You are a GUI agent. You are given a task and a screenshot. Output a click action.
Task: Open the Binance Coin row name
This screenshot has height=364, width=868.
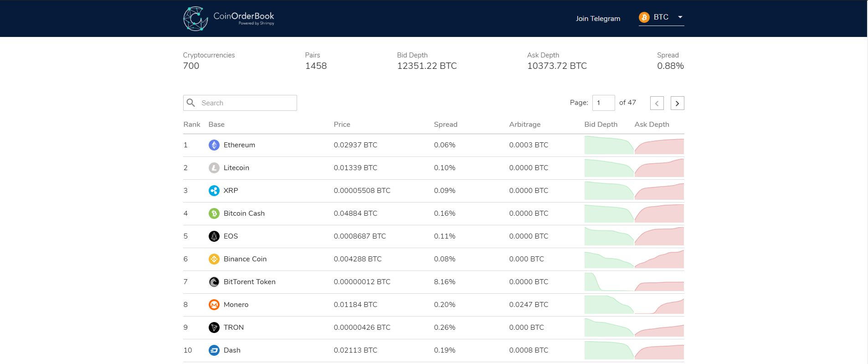(x=245, y=259)
